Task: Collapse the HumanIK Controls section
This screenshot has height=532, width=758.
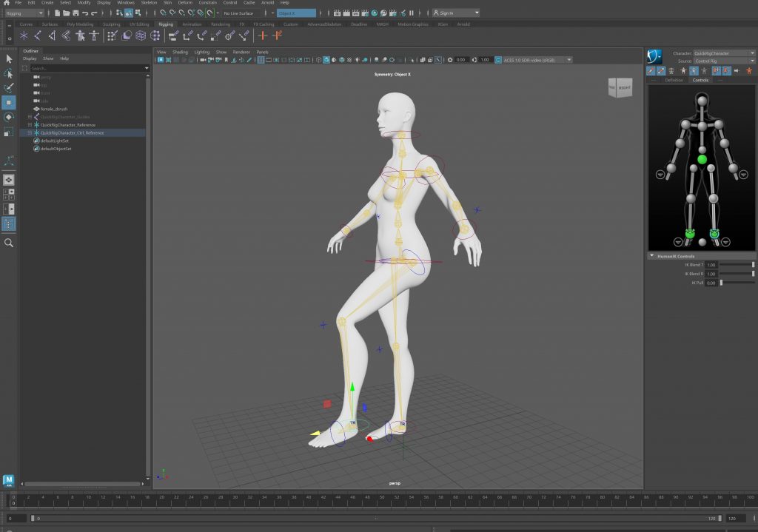Action: (651, 256)
